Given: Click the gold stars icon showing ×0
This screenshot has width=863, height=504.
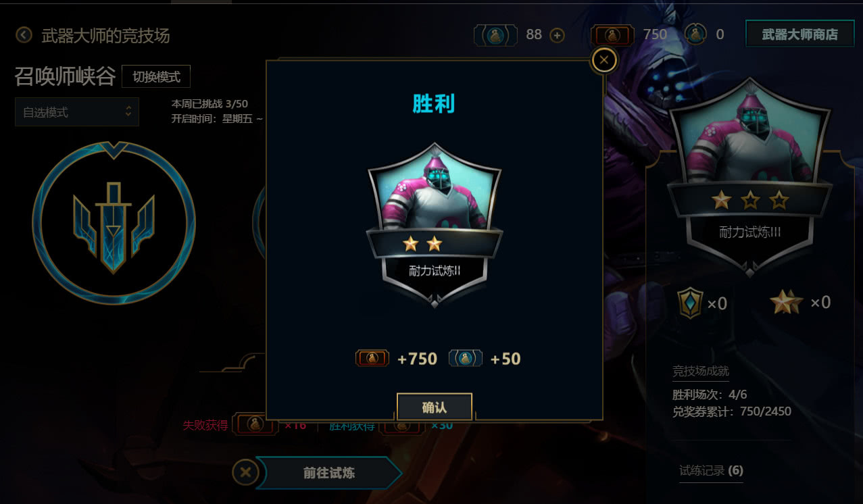Looking at the screenshot, I should coord(787,302).
